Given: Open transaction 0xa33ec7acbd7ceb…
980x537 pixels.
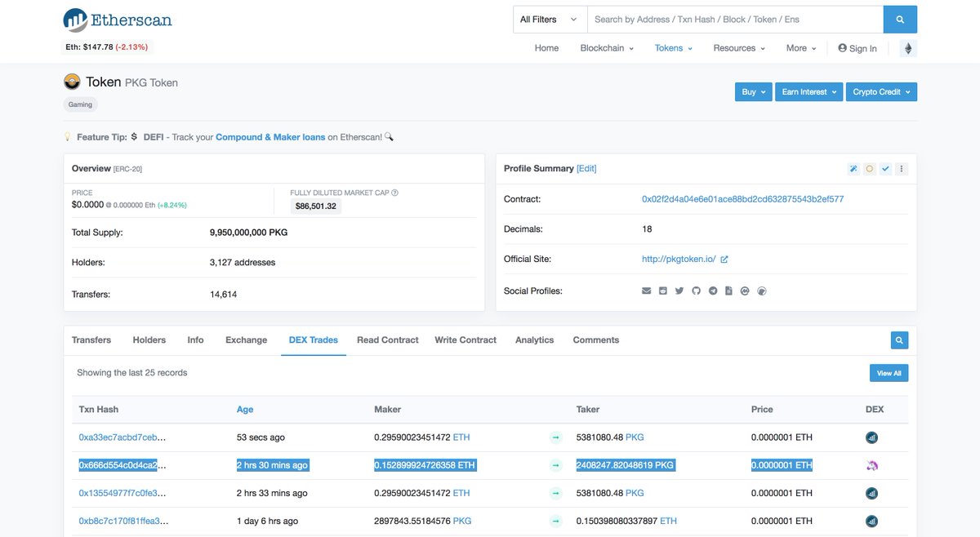Looking at the screenshot, I should coord(122,437).
